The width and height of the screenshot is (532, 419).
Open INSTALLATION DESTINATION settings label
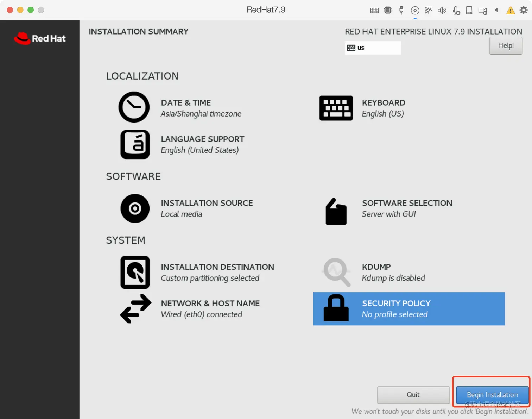click(217, 267)
